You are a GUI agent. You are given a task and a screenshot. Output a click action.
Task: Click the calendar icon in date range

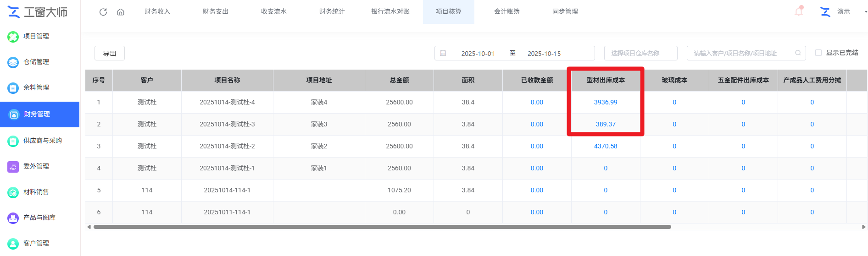443,53
